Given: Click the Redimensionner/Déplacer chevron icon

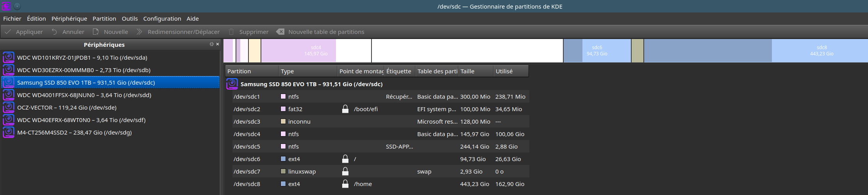Looking at the screenshot, I should (139, 32).
